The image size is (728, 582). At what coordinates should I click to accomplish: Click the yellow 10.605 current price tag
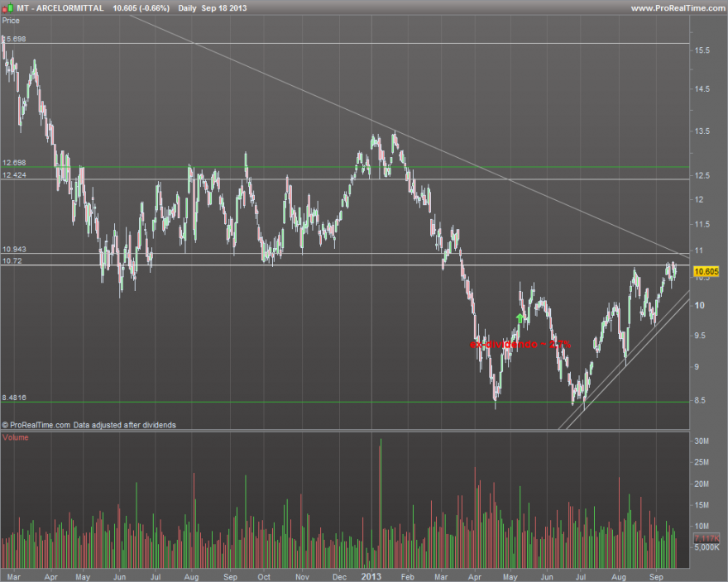coord(706,271)
